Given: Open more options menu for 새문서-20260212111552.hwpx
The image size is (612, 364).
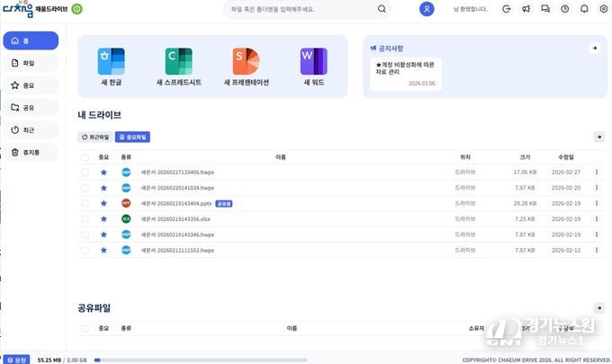Looking at the screenshot, I should click(x=596, y=249).
